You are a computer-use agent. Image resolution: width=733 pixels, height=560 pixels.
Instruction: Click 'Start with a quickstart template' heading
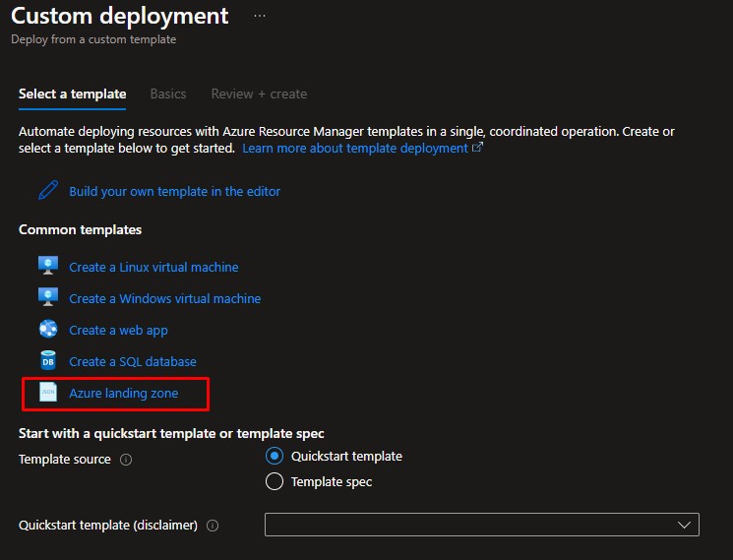(171, 433)
